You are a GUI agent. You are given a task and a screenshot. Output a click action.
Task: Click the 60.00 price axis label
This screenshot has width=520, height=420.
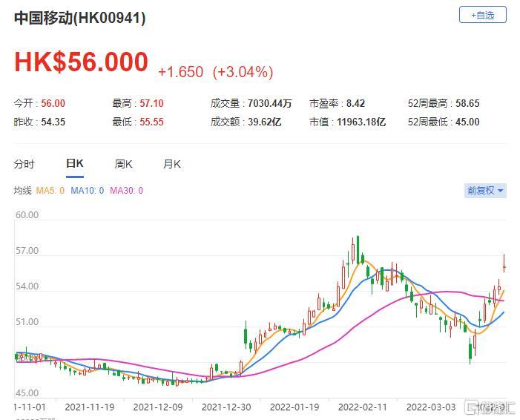pos(27,215)
